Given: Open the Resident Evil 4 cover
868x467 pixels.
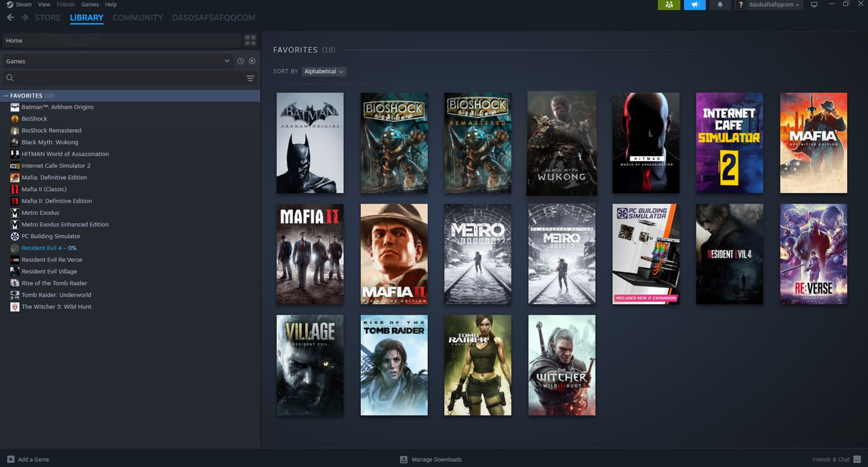Looking at the screenshot, I should (730, 254).
